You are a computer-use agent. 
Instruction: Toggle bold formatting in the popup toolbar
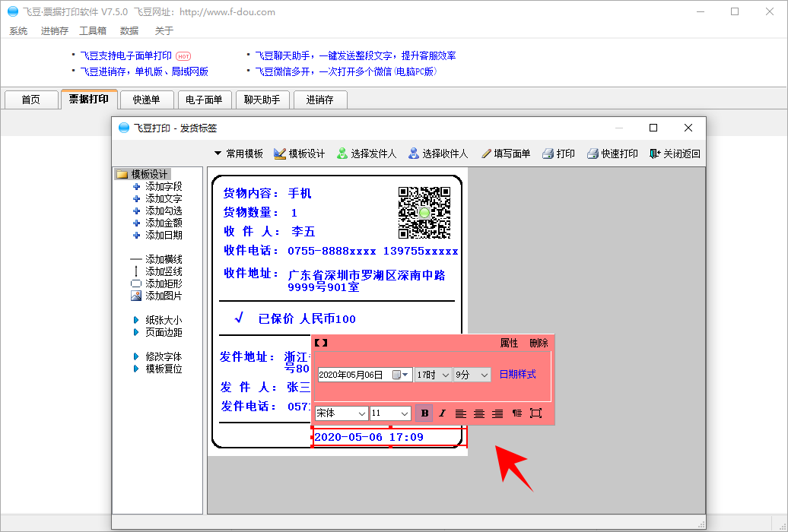point(424,413)
